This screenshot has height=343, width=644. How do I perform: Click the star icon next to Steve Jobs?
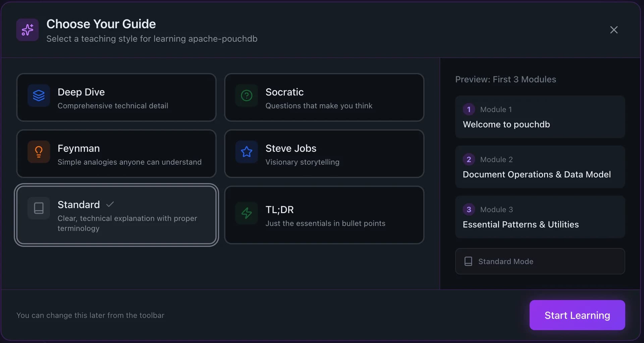(x=247, y=152)
